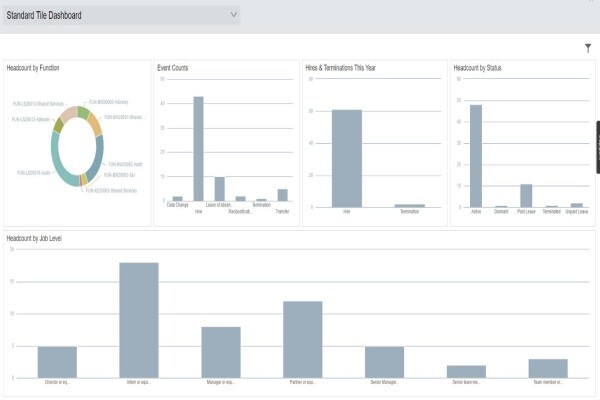Click the Manager bar in Headcount by Job Level
The width and height of the screenshot is (600, 400).
221,353
